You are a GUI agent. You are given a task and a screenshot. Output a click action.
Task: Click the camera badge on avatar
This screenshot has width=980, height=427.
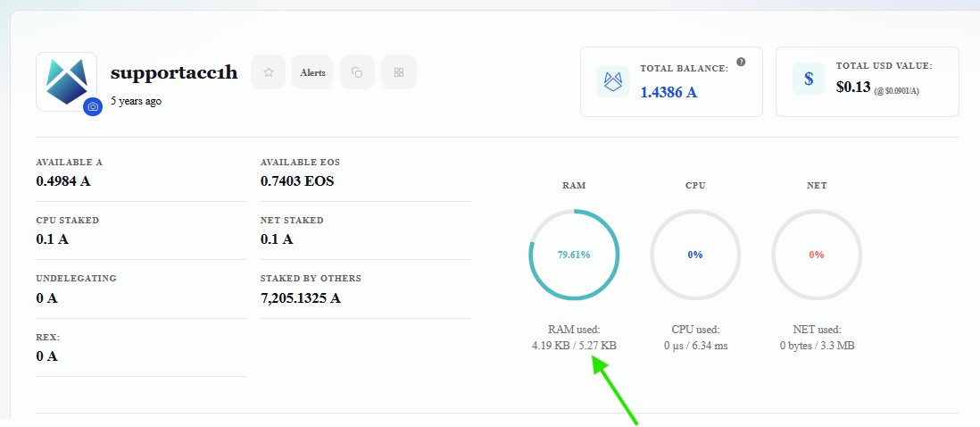(93, 107)
